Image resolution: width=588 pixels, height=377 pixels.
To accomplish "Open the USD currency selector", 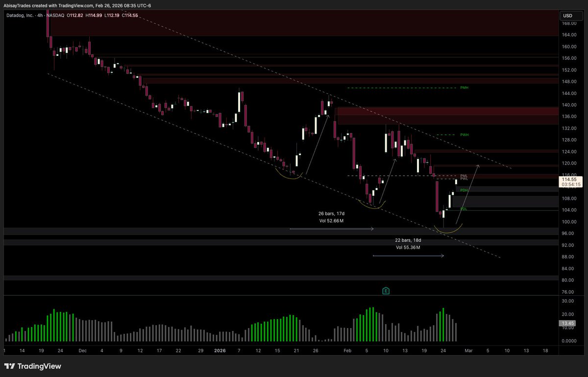I will pos(571,16).
